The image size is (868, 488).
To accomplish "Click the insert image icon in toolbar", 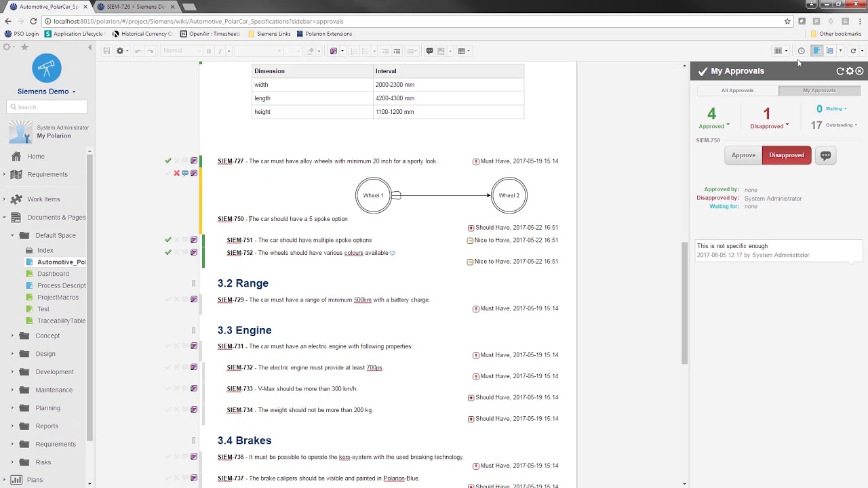I will (x=441, y=51).
